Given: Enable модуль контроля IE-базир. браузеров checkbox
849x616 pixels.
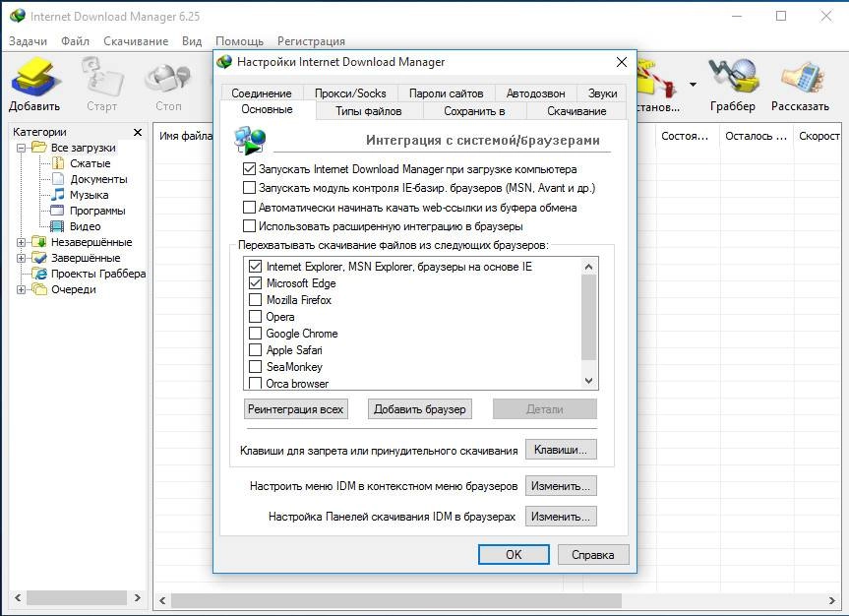Looking at the screenshot, I should (x=249, y=188).
